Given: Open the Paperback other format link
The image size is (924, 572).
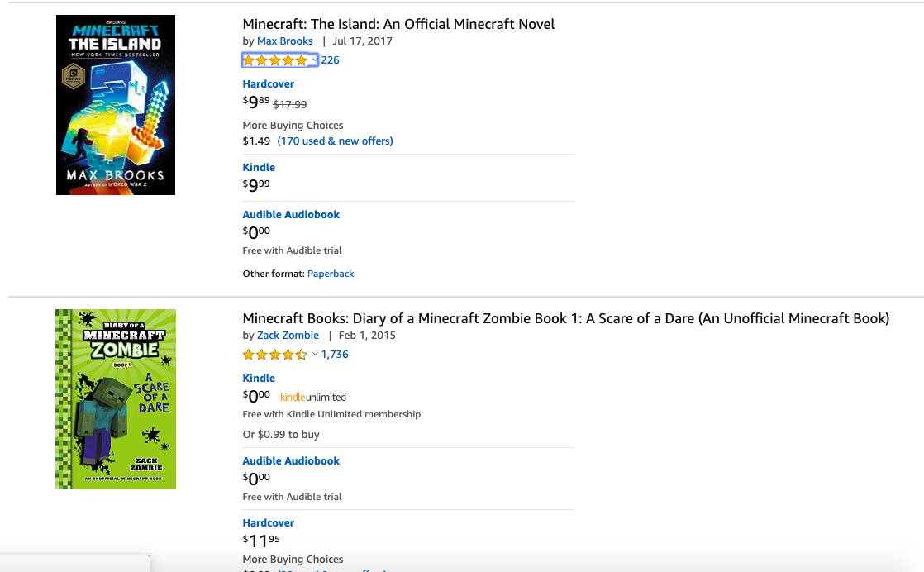Looking at the screenshot, I should pyautogui.click(x=331, y=274).
